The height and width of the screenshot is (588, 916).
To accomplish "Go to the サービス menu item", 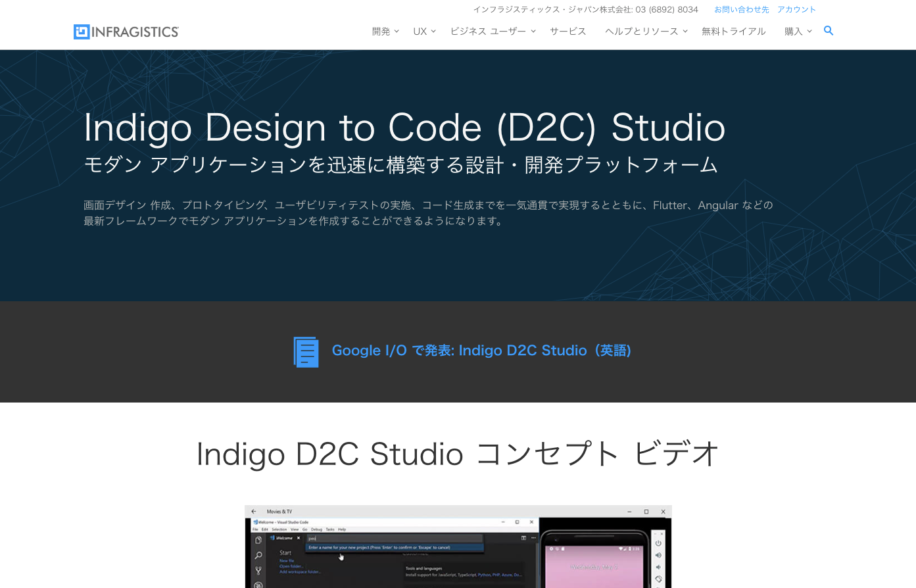I will [x=568, y=32].
